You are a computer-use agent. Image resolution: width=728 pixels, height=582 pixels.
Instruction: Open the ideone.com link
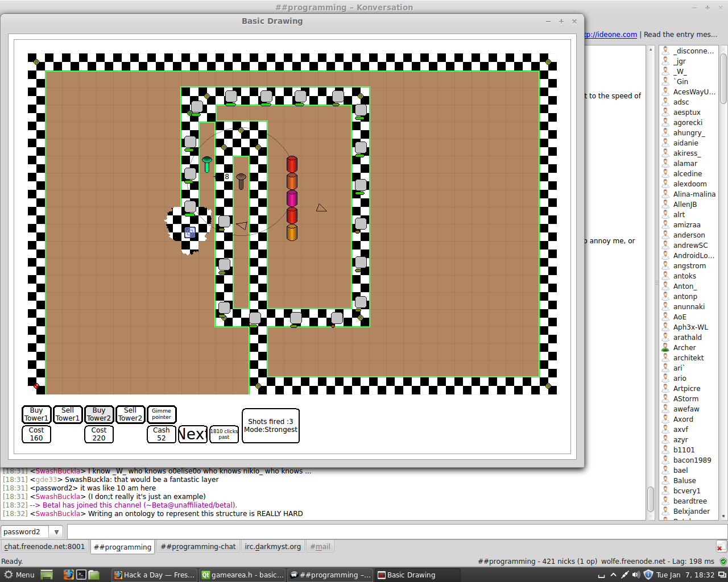(610, 34)
